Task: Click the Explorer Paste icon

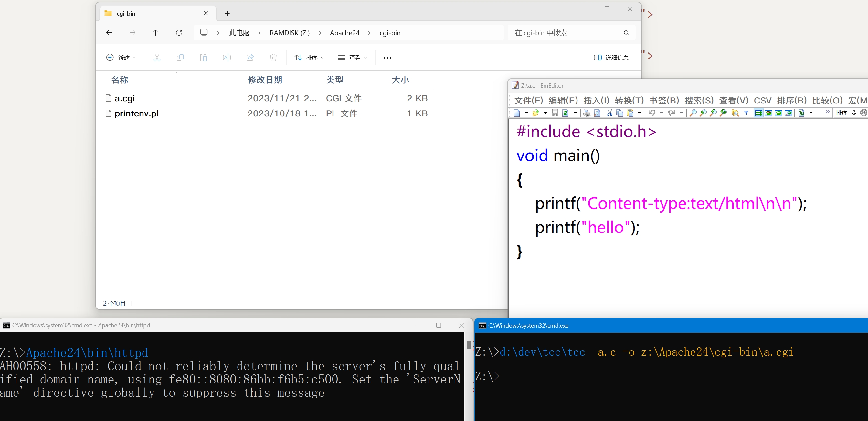Action: tap(204, 58)
